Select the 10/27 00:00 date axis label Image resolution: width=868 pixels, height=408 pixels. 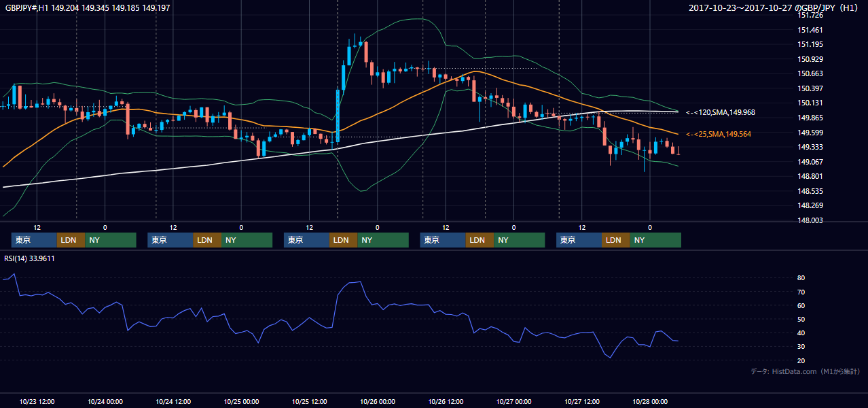(x=514, y=401)
